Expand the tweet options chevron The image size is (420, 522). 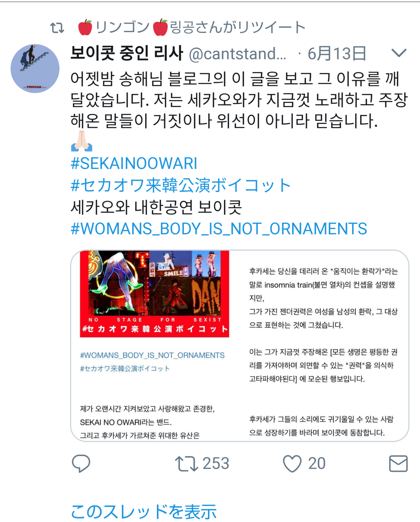coord(399,53)
